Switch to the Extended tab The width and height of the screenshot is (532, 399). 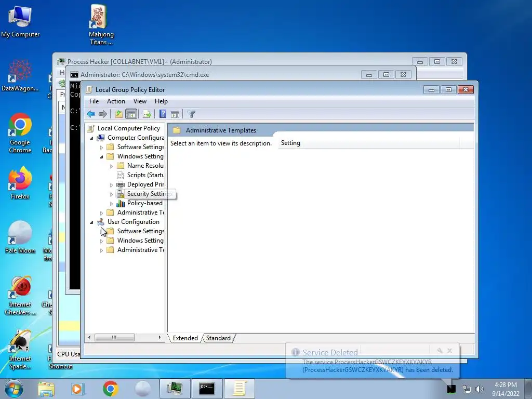click(185, 338)
